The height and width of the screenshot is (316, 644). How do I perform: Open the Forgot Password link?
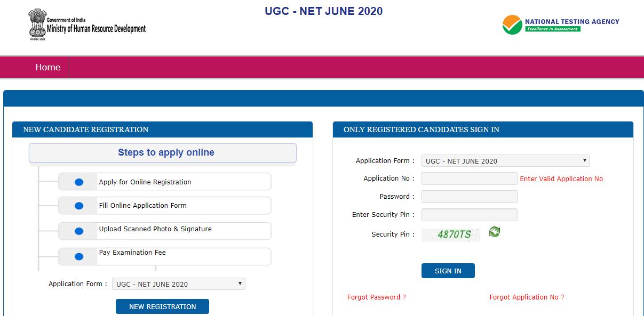[x=376, y=297]
